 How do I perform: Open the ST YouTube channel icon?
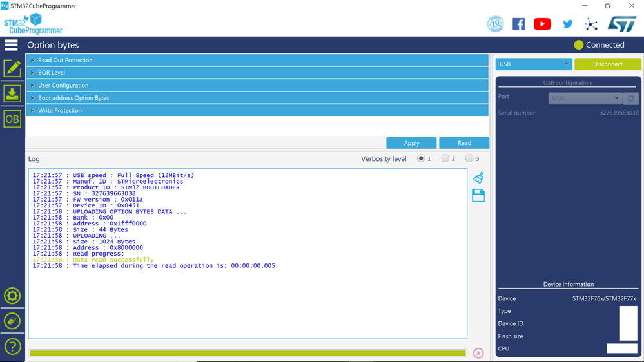tap(542, 24)
